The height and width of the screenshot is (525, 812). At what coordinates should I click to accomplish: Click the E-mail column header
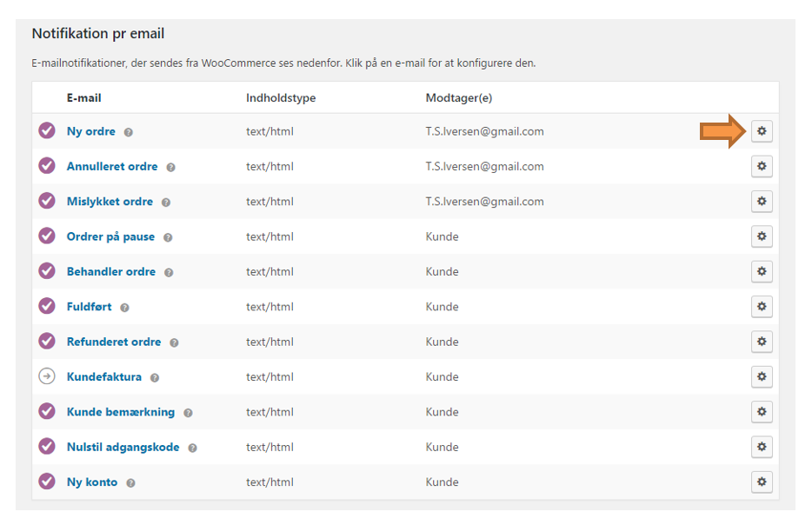[83, 98]
